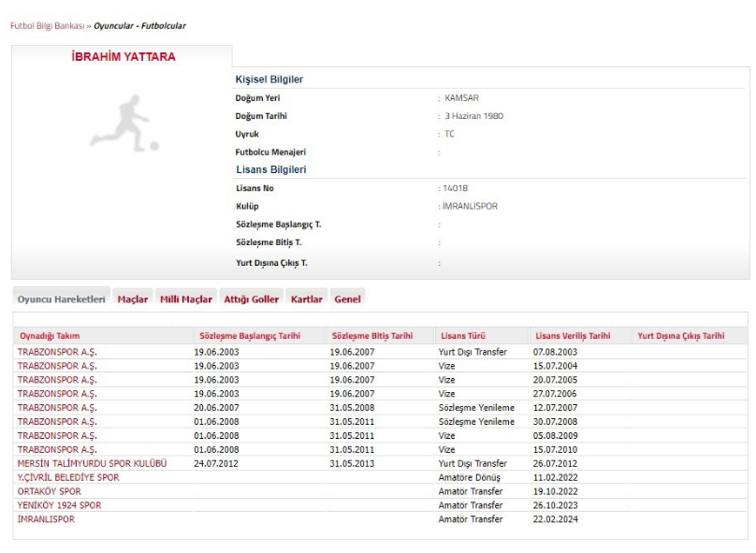Open the Futbol Bilgi Bankası breadcrumb link

pos(47,26)
